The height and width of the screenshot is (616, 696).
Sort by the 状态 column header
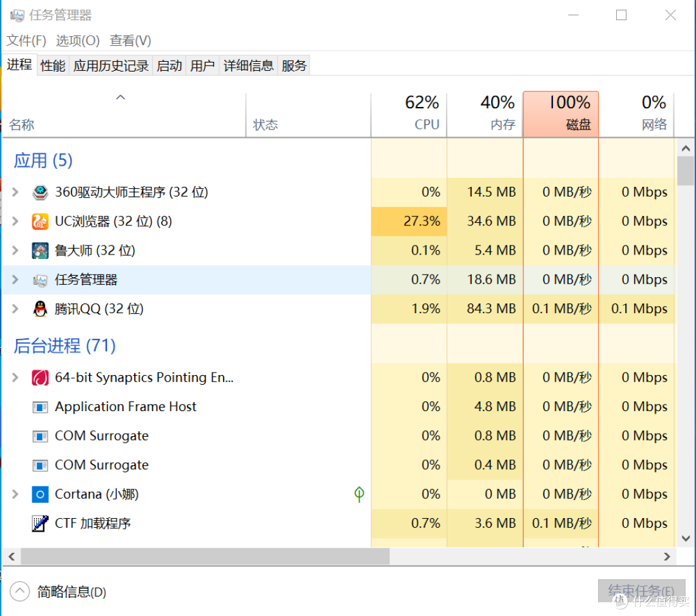309,114
